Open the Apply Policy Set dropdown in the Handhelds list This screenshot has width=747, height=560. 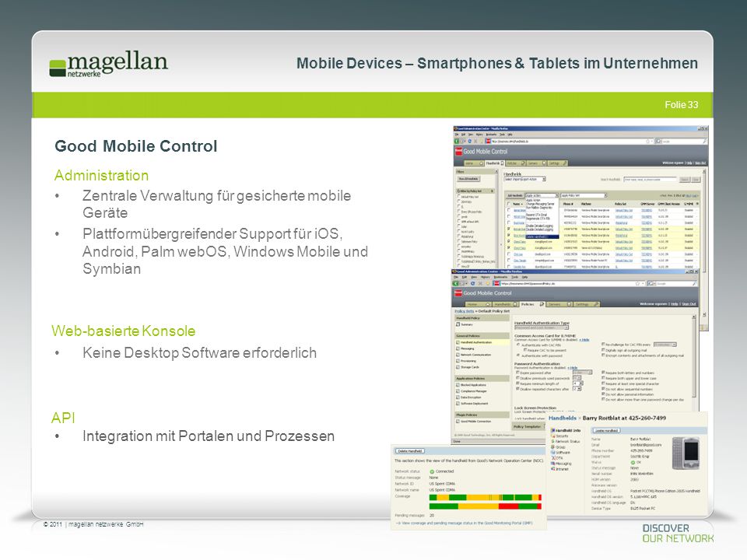(x=584, y=196)
